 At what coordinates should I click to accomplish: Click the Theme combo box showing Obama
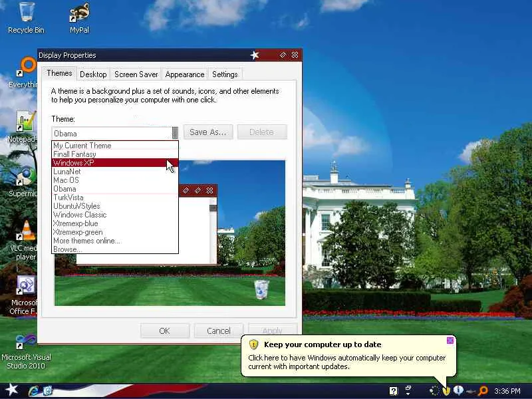(x=115, y=134)
